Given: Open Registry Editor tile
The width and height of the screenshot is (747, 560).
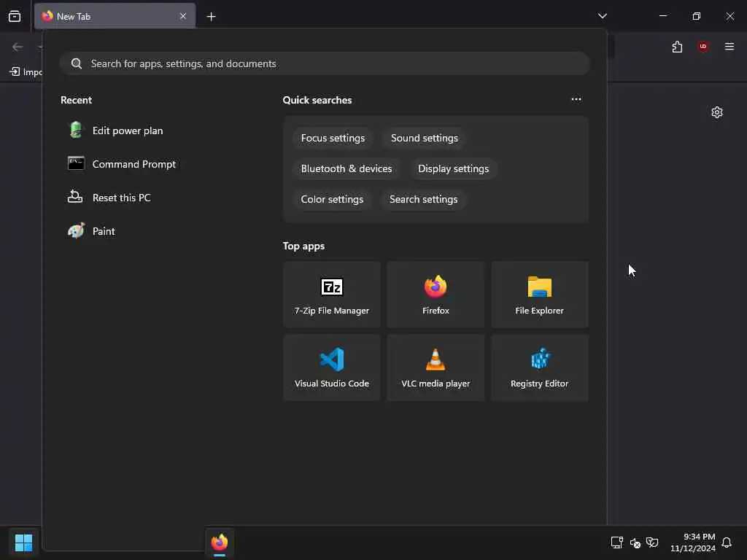Looking at the screenshot, I should point(539,367).
